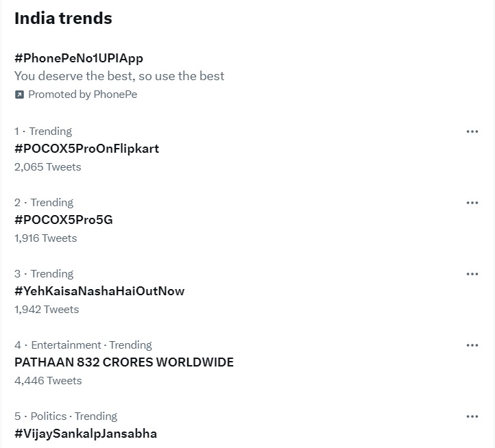Open more options for #VijaySankalpJansabha trend

tap(472, 416)
